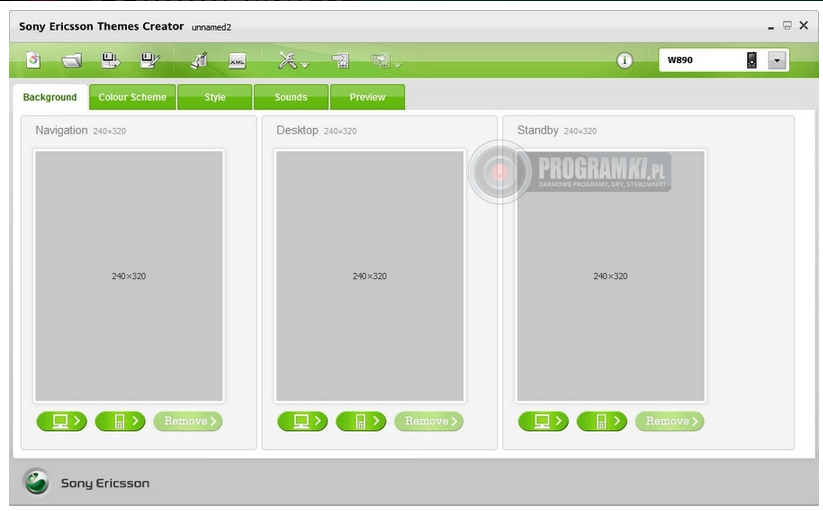The image size is (823, 511).
Task: Open the Style tab
Action: click(x=215, y=97)
